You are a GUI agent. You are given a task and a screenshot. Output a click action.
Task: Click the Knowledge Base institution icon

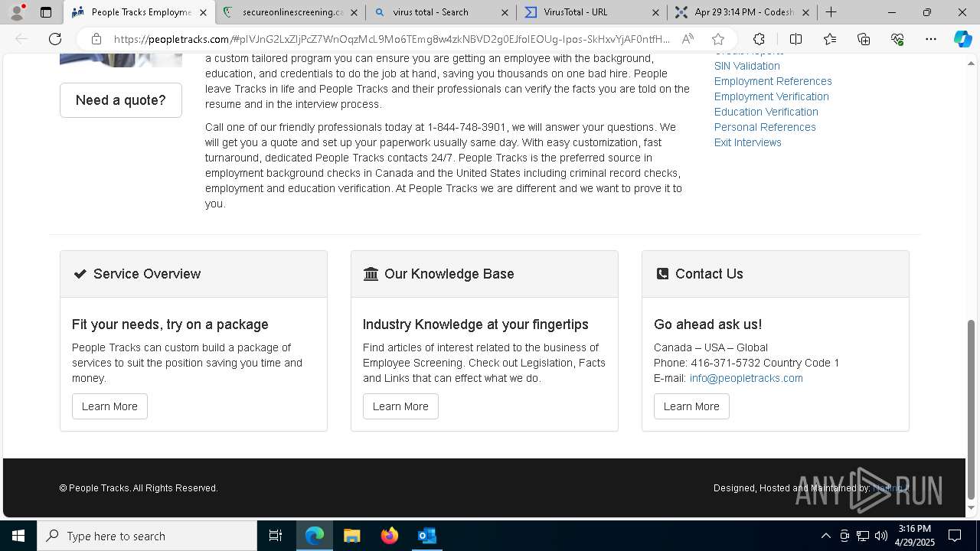point(371,274)
